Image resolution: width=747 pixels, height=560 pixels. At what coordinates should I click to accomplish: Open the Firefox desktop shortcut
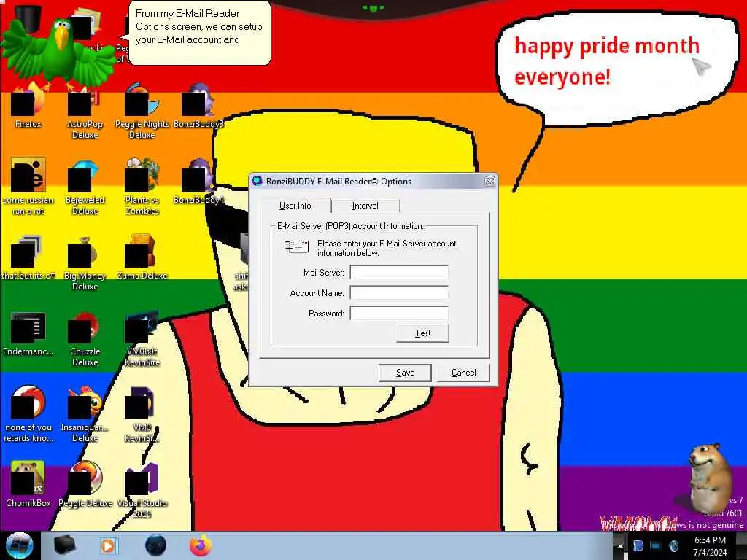[x=28, y=105]
